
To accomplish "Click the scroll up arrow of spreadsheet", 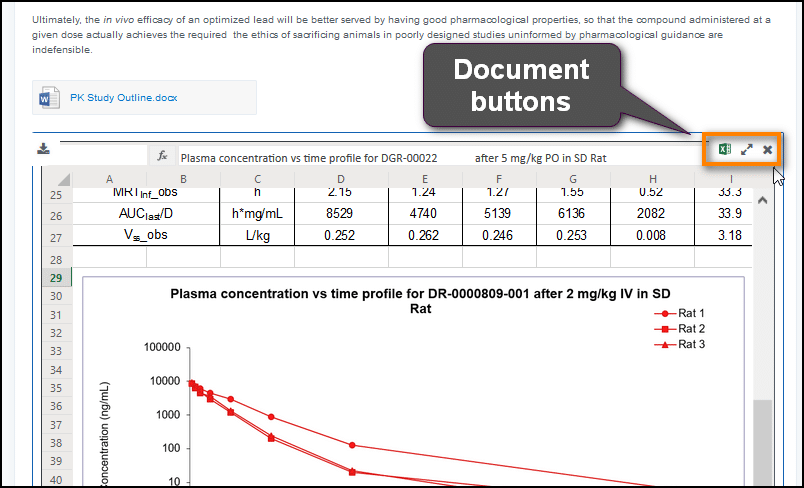I will pos(762,200).
